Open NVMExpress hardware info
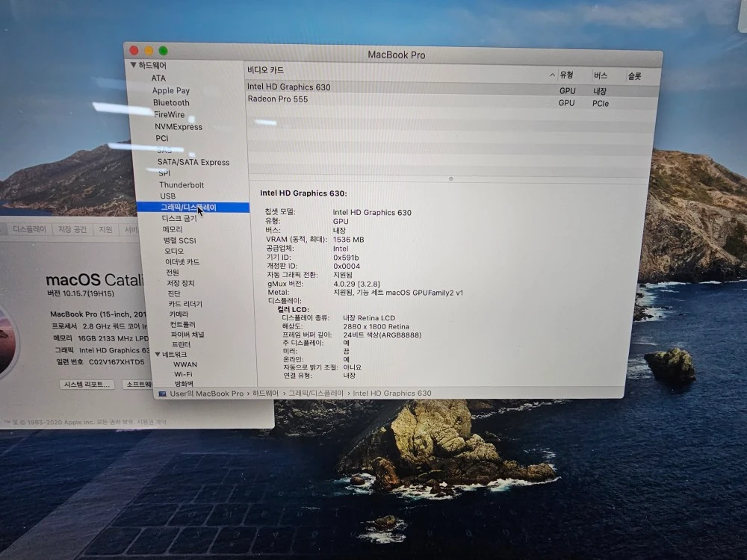This screenshot has height=560, width=747. [x=179, y=127]
